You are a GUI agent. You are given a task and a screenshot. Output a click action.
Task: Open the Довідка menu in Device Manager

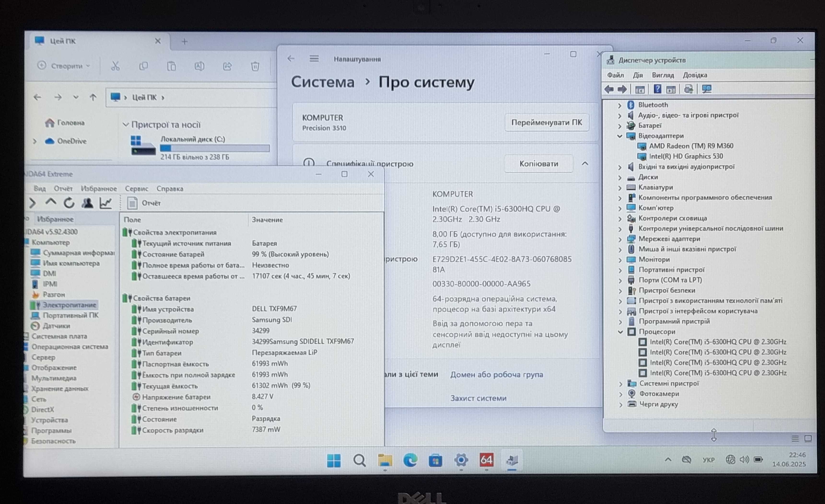(x=695, y=75)
